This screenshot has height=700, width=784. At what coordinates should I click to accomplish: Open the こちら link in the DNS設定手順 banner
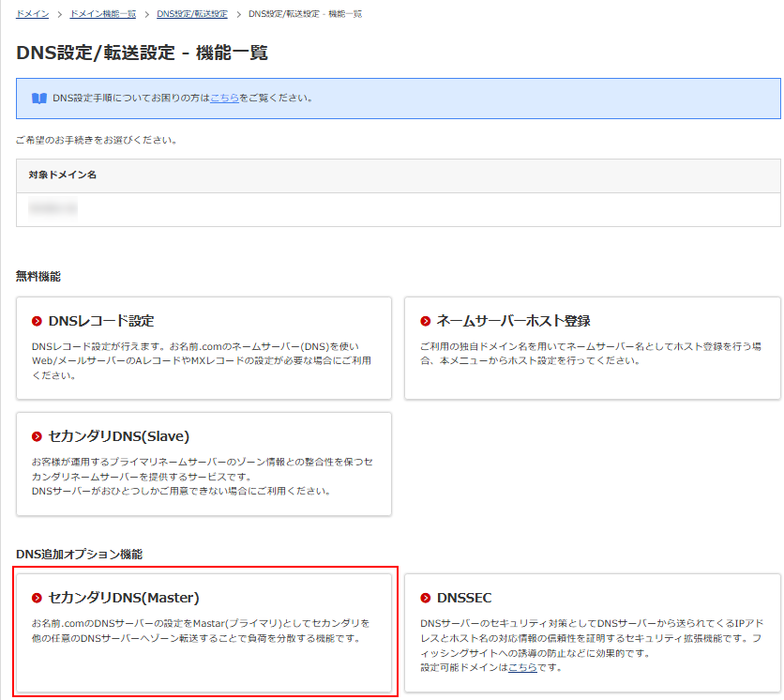(x=224, y=98)
